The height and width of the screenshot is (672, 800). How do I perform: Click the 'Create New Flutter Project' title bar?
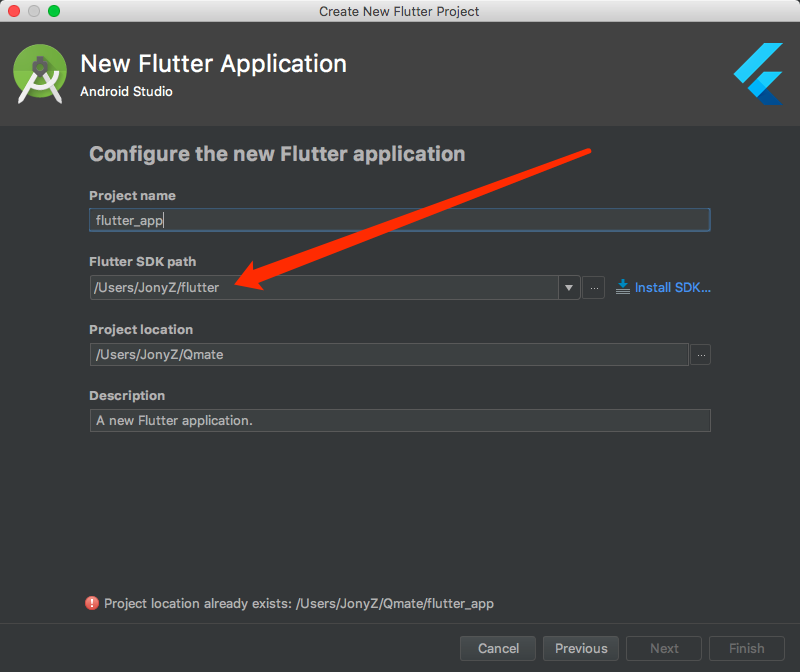click(399, 11)
